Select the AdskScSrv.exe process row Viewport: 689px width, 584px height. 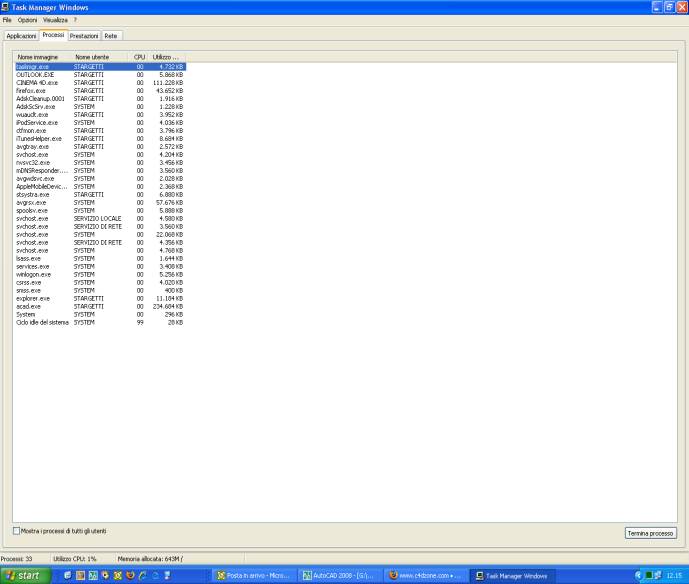tap(100, 107)
